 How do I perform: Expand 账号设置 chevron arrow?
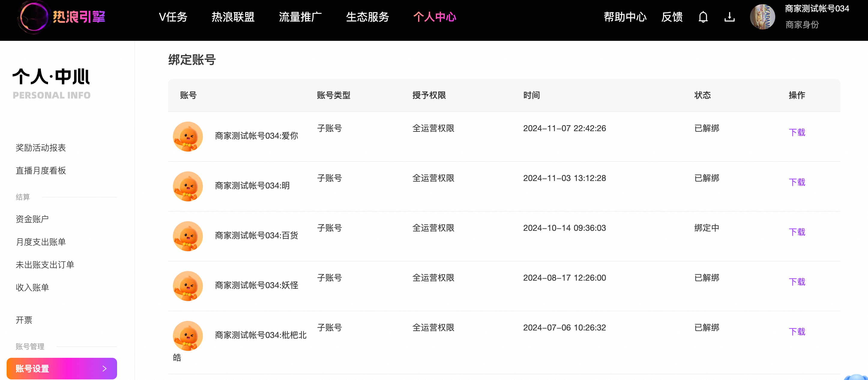point(104,369)
